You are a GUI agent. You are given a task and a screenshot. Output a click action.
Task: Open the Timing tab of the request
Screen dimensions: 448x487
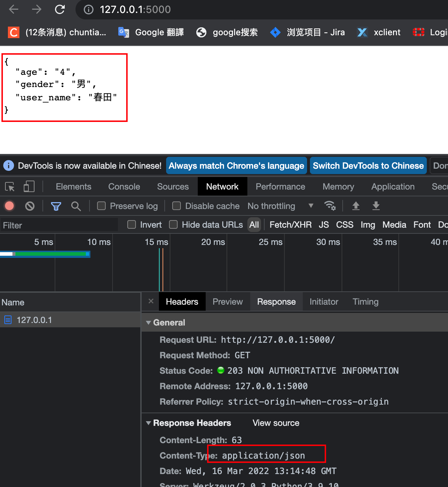[x=365, y=302]
